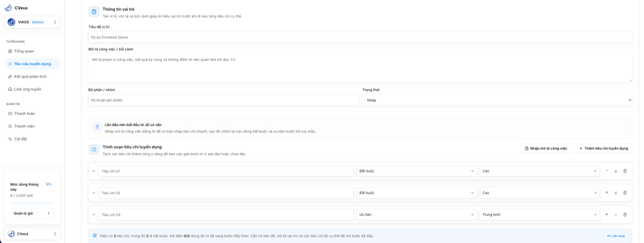Click the 0% usage badge in sidebar
The height and width of the screenshot is (243, 644).
[x=49, y=184]
